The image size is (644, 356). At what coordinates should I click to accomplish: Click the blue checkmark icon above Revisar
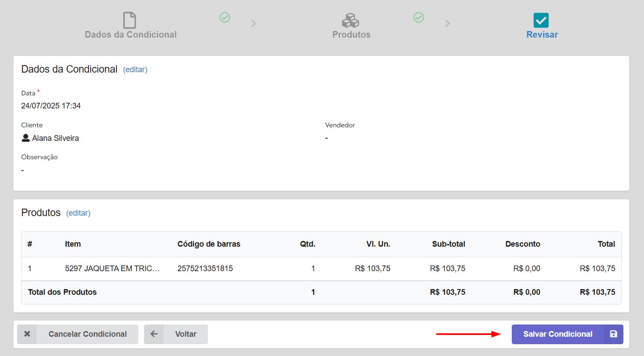pos(541,20)
